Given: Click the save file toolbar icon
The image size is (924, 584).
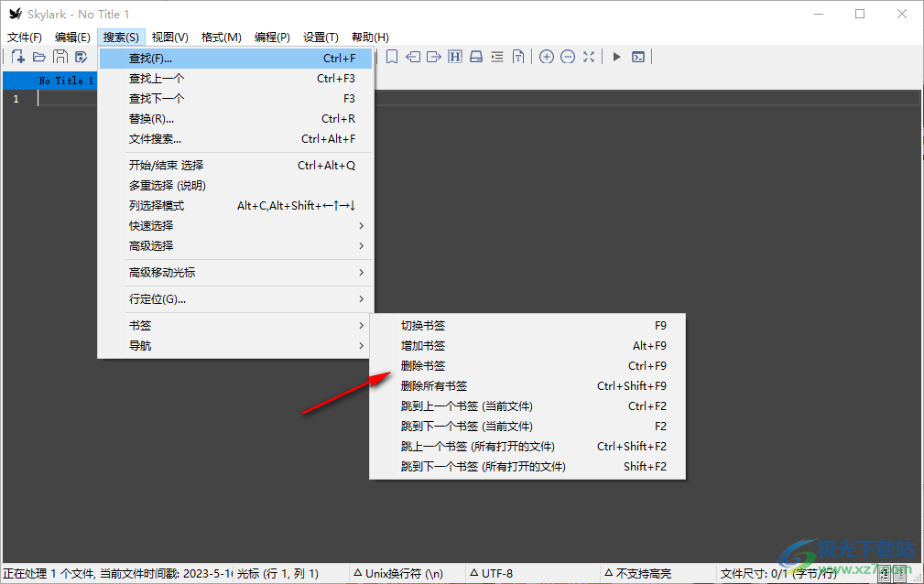Looking at the screenshot, I should coord(60,57).
